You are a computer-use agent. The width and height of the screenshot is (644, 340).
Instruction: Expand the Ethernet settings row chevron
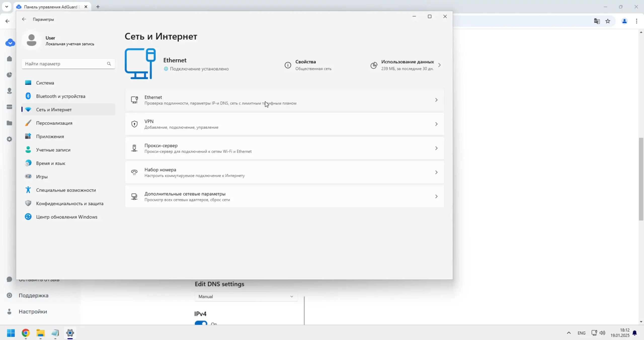coord(436,100)
